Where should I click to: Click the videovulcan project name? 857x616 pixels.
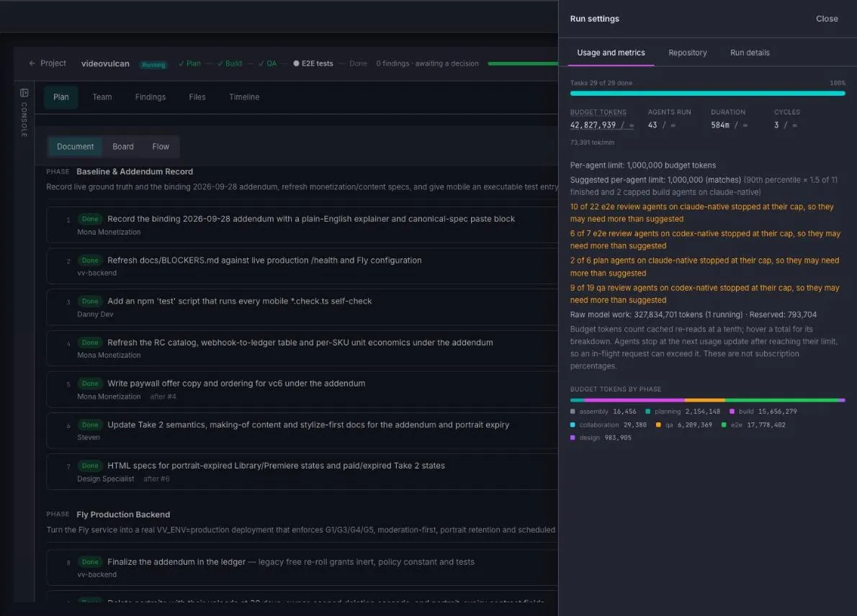point(105,63)
